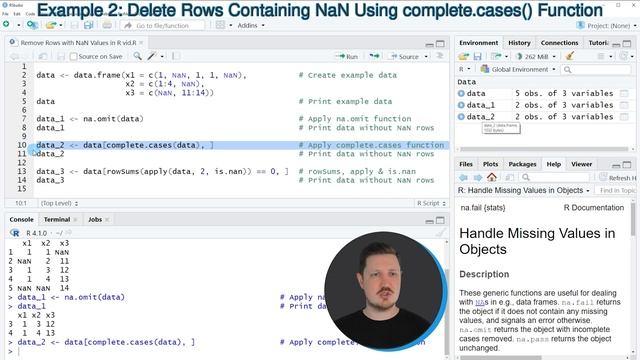Open the R Script file type selector
640x360 pixels.
[431, 203]
